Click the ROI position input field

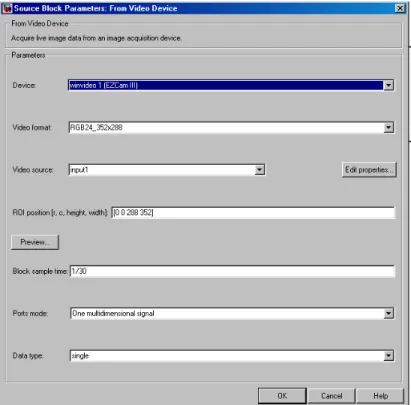(253, 212)
